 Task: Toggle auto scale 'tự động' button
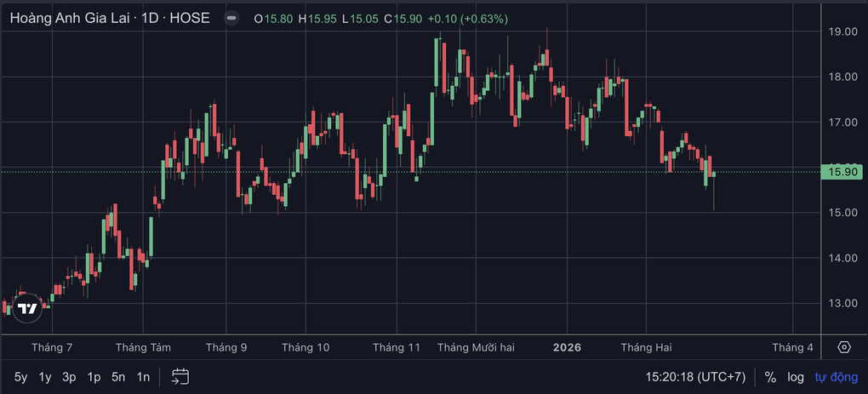[x=837, y=376]
